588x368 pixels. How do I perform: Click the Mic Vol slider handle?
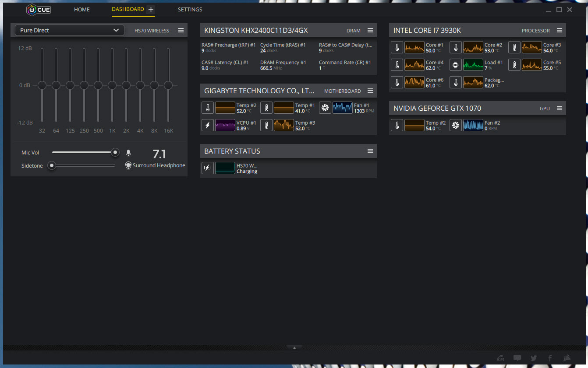[x=115, y=152]
